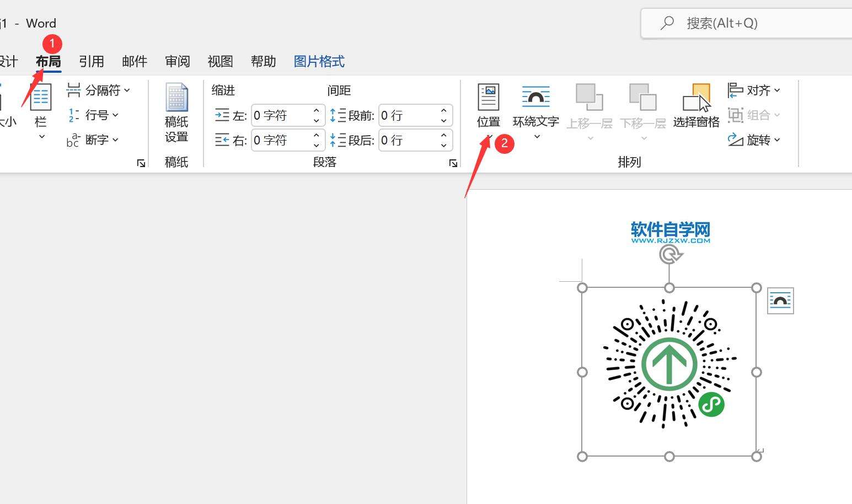
Task: Increase 段前 spacing with up arrow
Action: pyautogui.click(x=444, y=110)
